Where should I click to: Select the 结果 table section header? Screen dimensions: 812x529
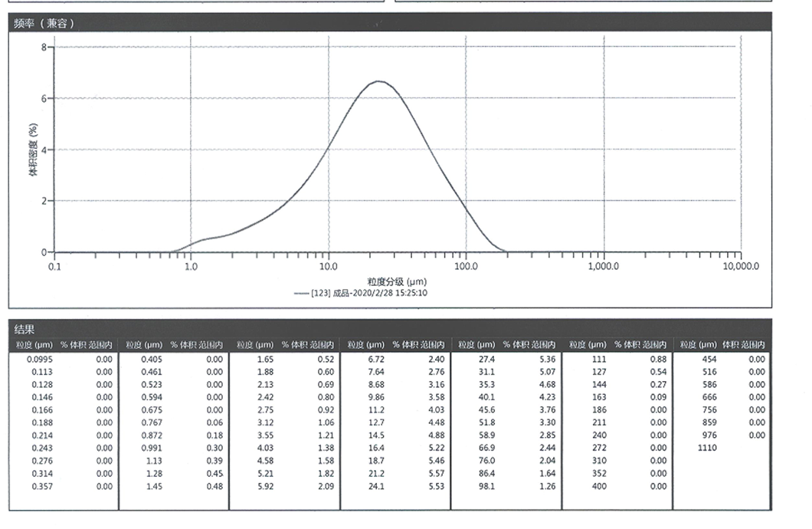[x=24, y=329]
